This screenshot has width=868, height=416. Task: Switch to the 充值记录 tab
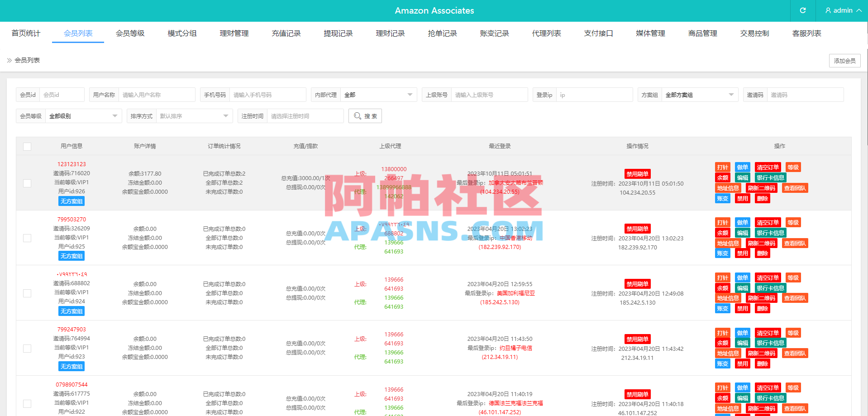coord(286,33)
